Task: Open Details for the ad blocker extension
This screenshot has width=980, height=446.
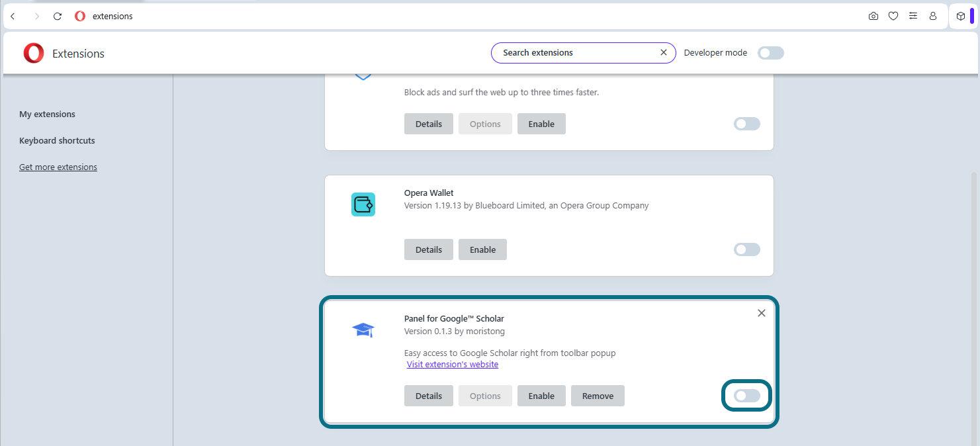Action: click(429, 124)
